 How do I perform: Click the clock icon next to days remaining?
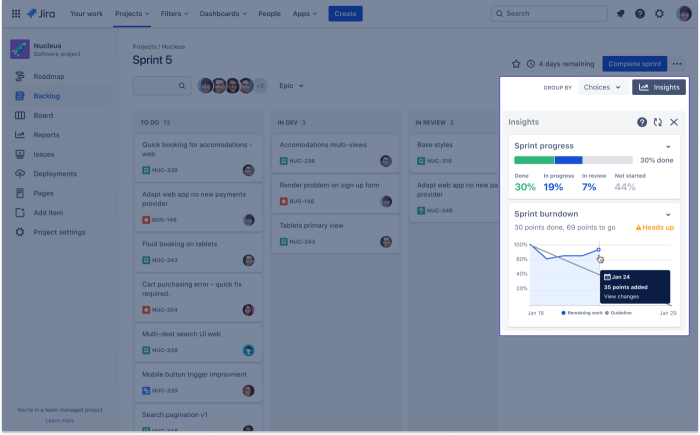(x=530, y=64)
